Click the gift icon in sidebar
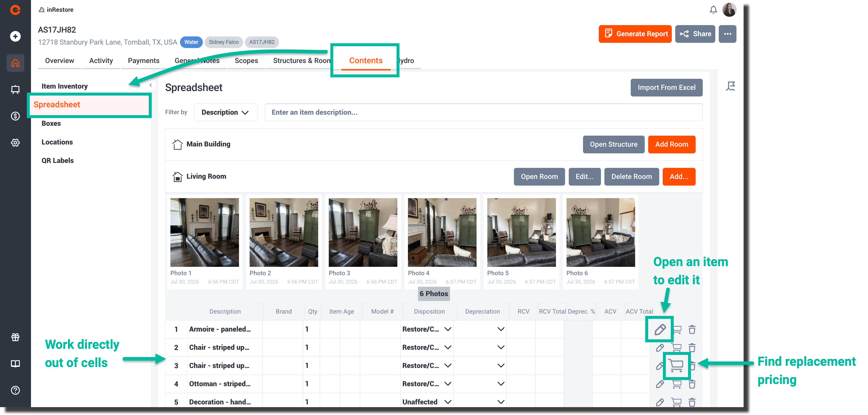This screenshot has width=868, height=415. tap(15, 337)
